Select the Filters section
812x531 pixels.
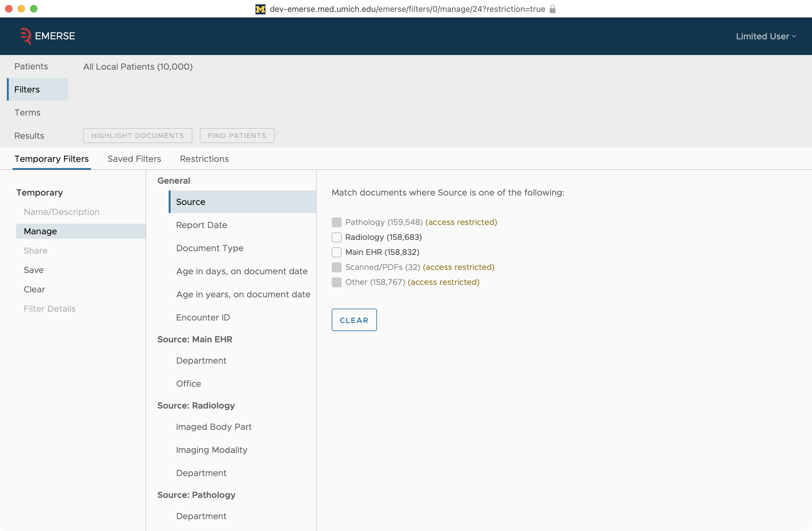click(x=37, y=89)
